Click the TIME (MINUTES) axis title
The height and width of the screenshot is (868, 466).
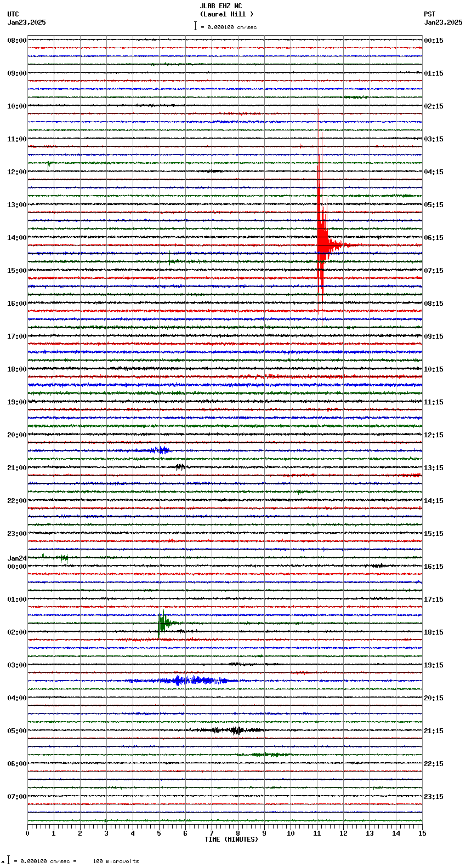click(231, 840)
